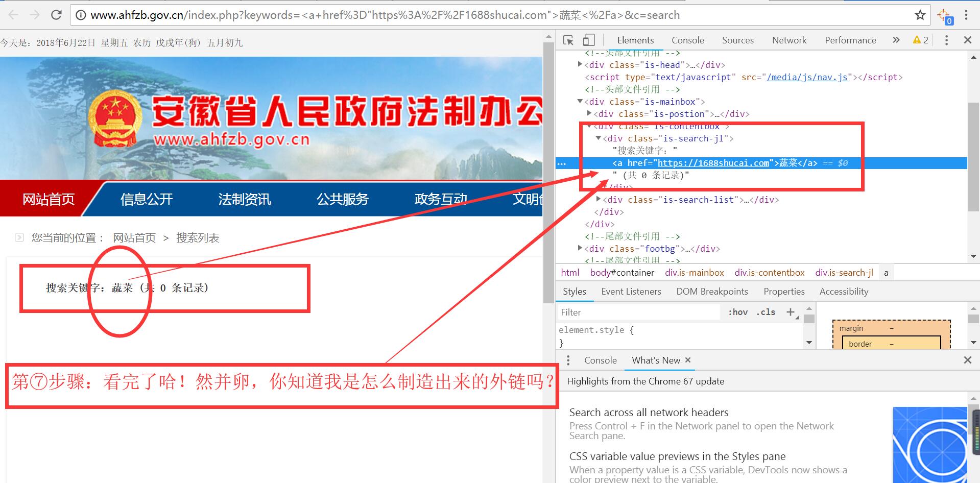Switch to the drawer Console tab
The height and width of the screenshot is (483, 980).
coord(600,360)
